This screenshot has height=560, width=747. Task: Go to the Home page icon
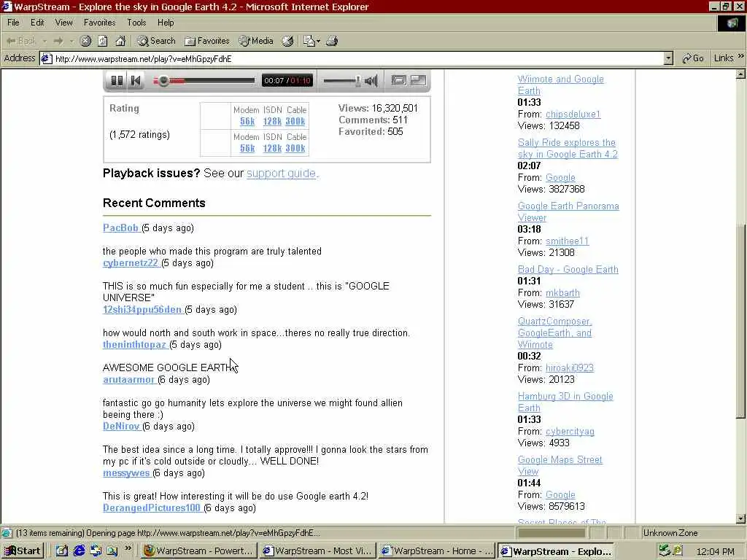pyautogui.click(x=120, y=41)
